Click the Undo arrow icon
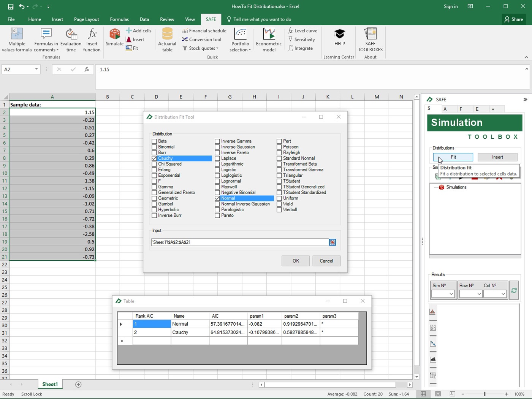The height and width of the screenshot is (399, 532). 22,6
